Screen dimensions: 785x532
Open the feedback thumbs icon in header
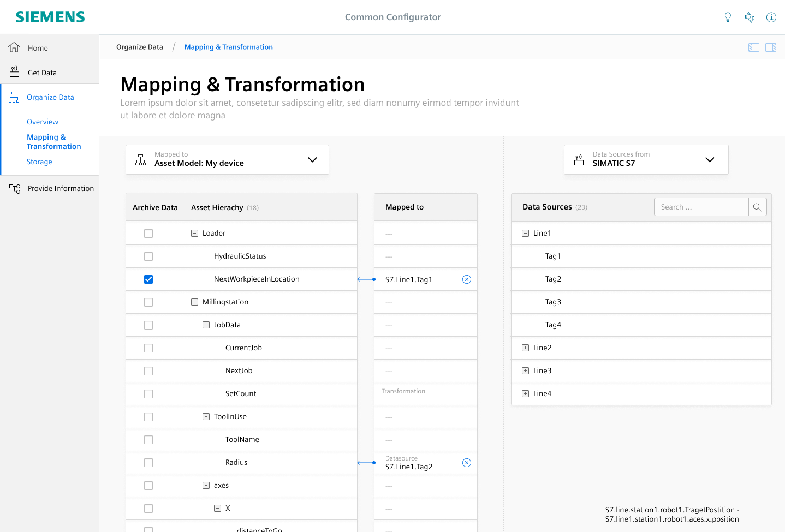tap(750, 17)
